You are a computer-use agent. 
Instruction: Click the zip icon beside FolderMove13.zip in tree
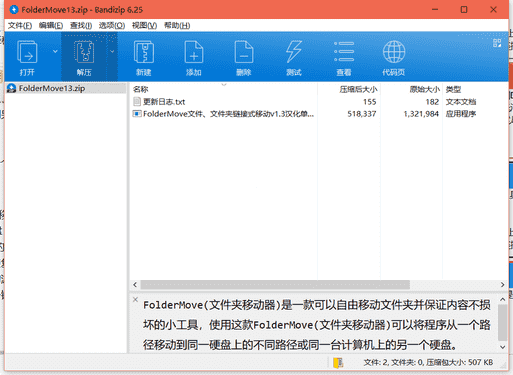(11, 88)
